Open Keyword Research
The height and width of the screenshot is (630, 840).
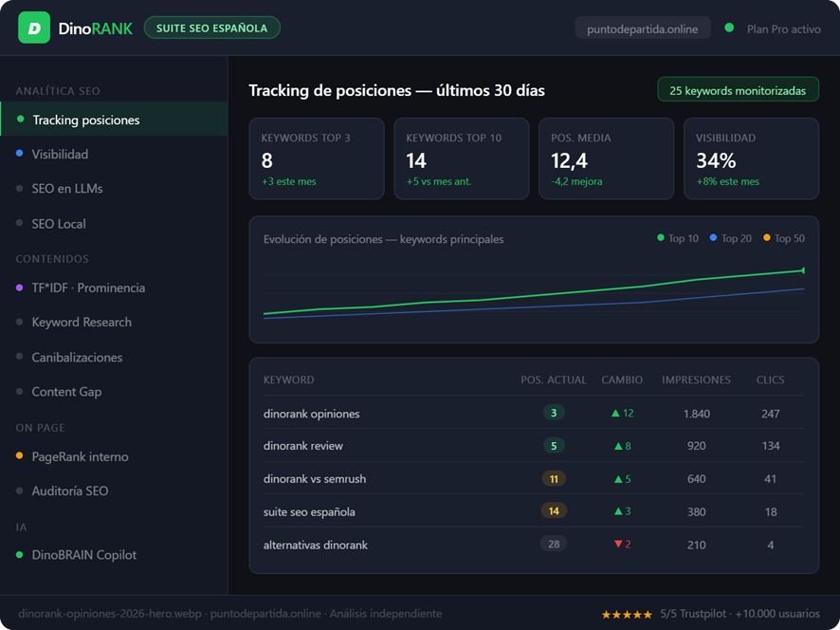coord(114,323)
